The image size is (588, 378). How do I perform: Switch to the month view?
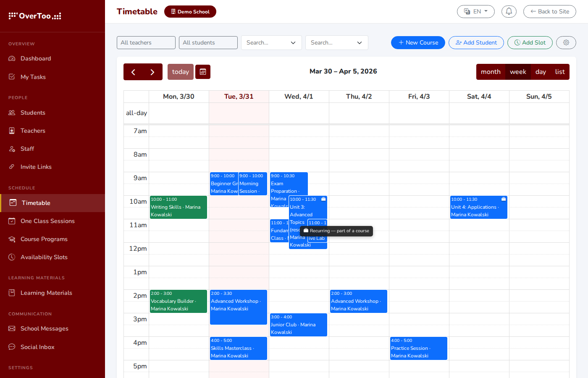[x=491, y=72]
